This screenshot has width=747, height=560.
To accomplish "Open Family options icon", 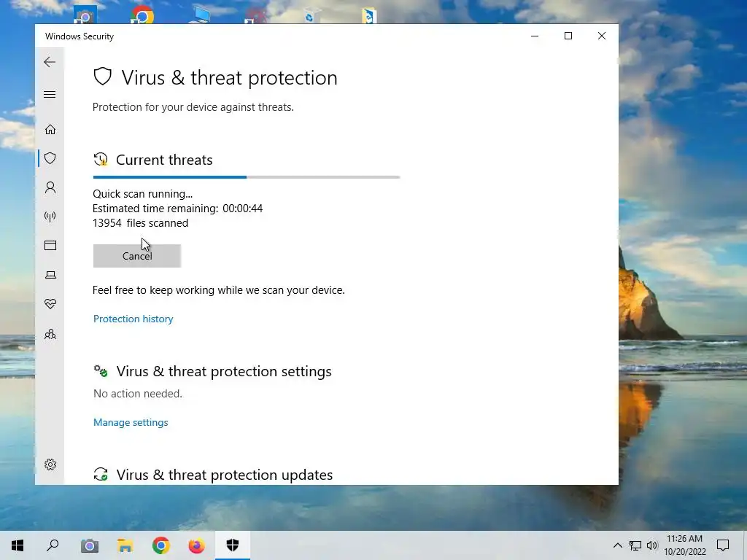I will (50, 334).
